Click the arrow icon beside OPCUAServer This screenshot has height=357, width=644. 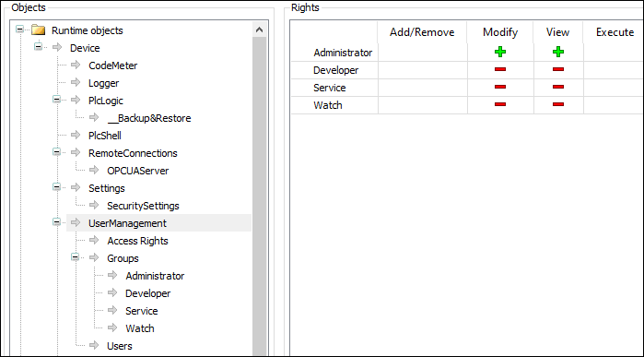pyautogui.click(x=94, y=171)
